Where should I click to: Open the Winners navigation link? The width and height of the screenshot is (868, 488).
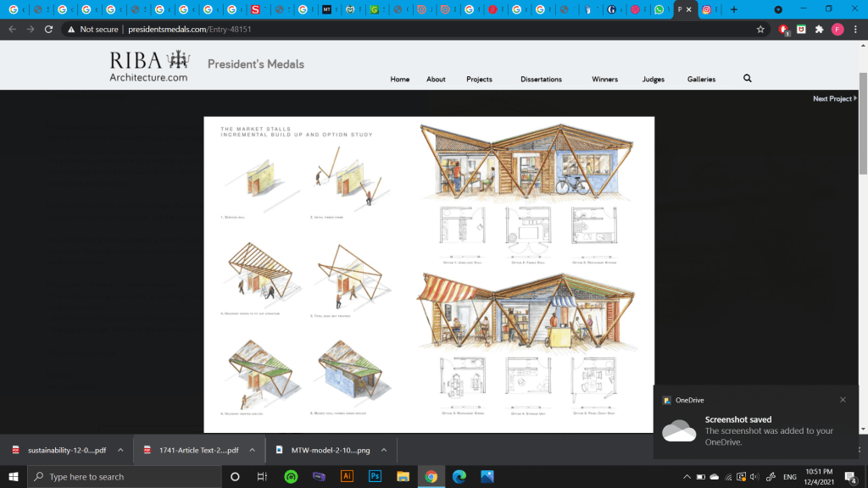pyautogui.click(x=604, y=80)
